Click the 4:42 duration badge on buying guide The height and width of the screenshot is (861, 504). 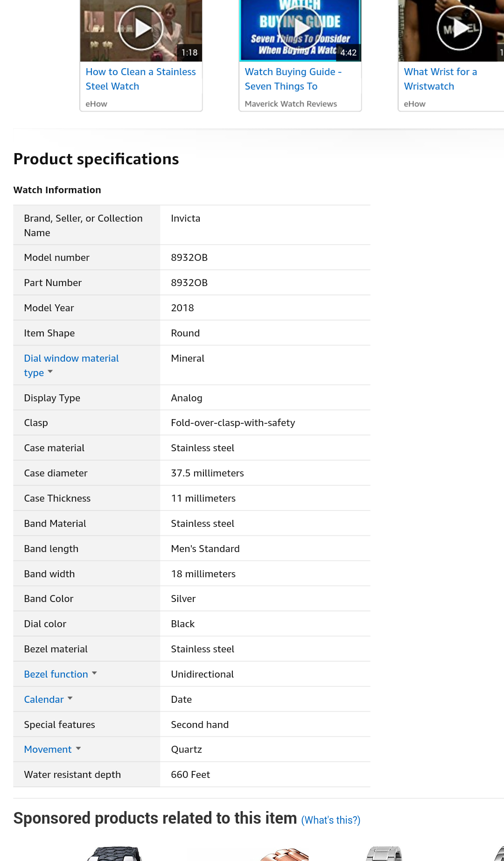pyautogui.click(x=348, y=53)
